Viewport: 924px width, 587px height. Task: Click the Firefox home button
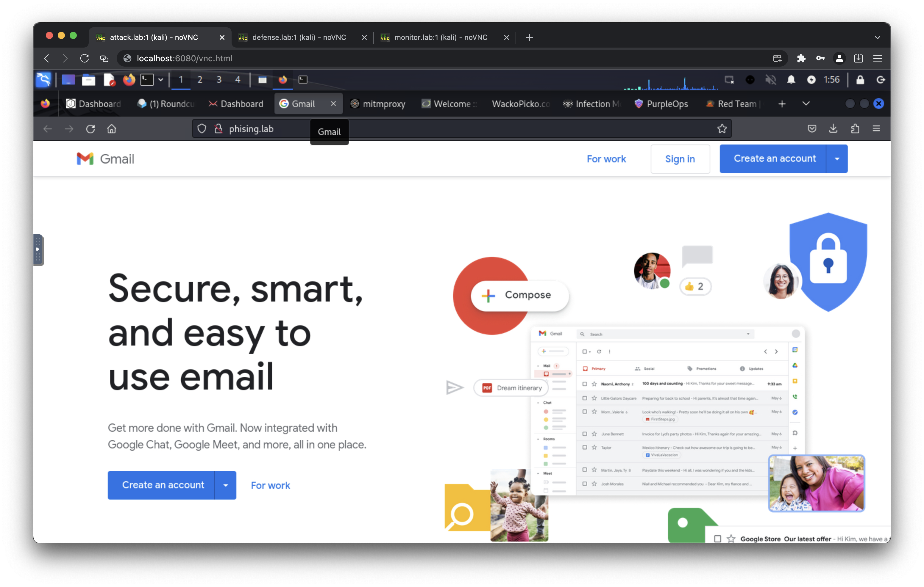tap(111, 129)
